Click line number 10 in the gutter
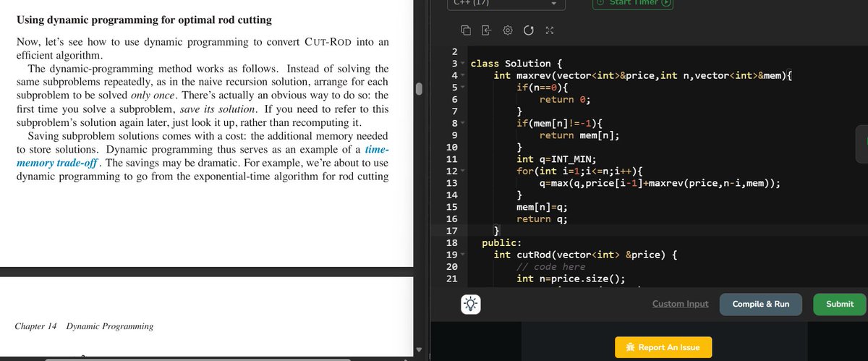This screenshot has height=361, width=868. coord(452,147)
